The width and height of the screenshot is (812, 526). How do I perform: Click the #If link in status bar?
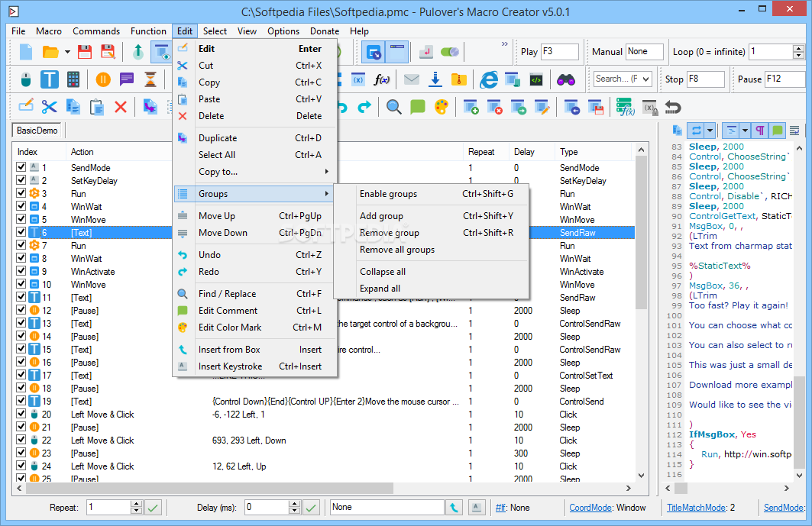pos(501,508)
